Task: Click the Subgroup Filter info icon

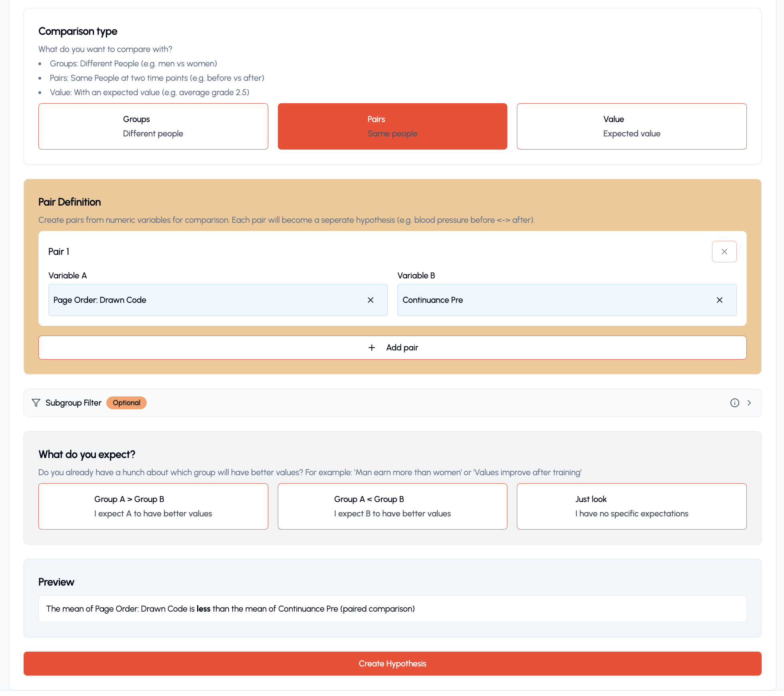Action: (x=734, y=403)
